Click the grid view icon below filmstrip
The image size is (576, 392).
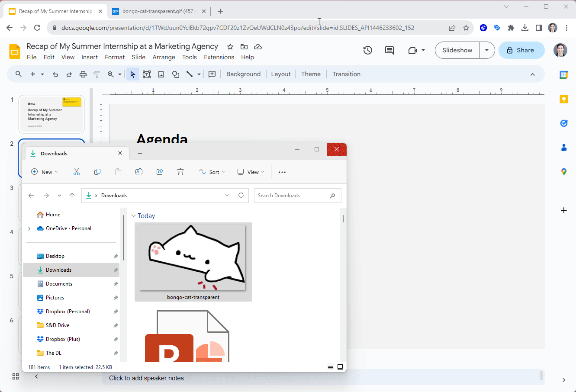click(x=16, y=376)
